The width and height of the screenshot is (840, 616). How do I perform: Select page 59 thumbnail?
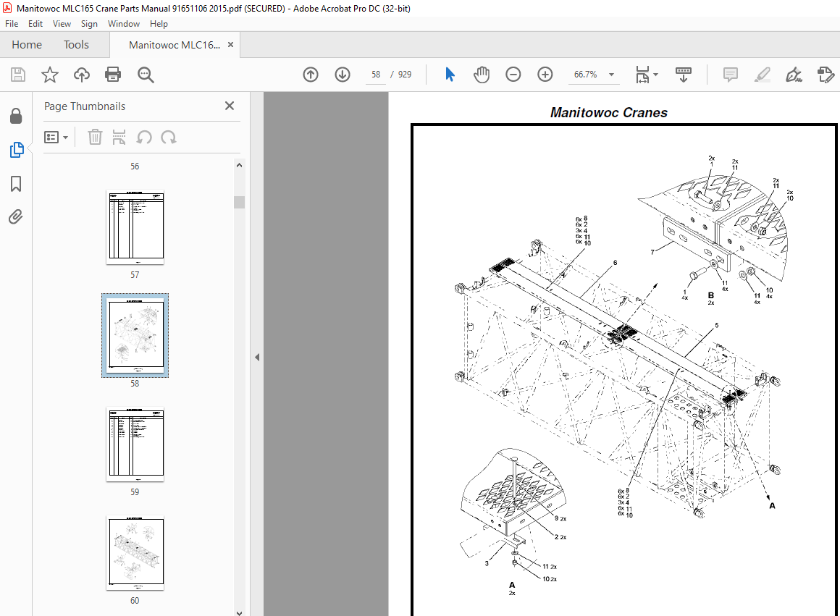pyautogui.click(x=135, y=444)
